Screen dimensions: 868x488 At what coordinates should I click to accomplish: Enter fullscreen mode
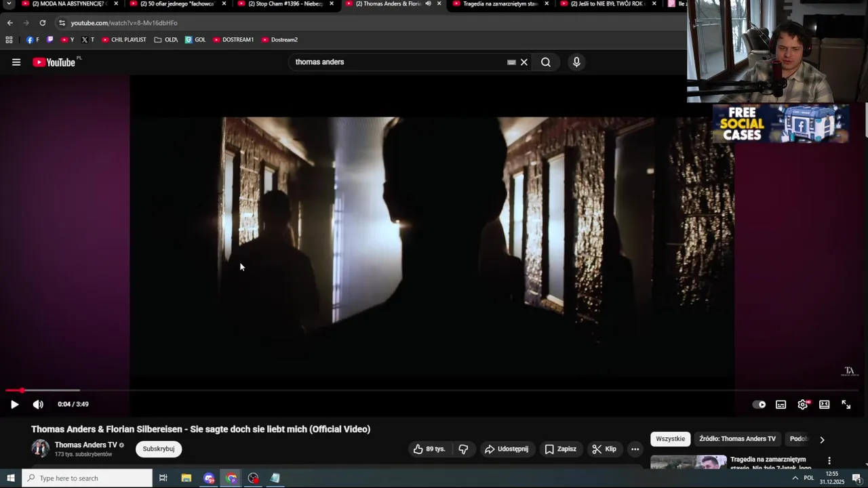pyautogui.click(x=846, y=405)
